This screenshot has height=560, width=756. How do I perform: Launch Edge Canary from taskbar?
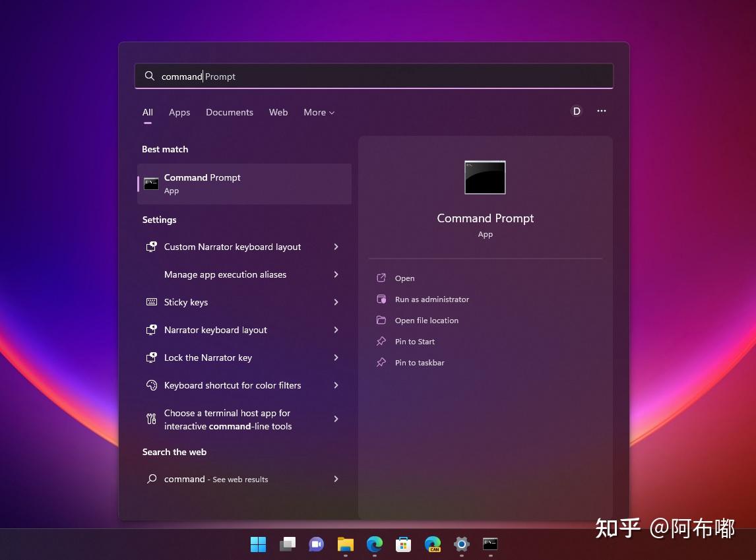pos(433,544)
